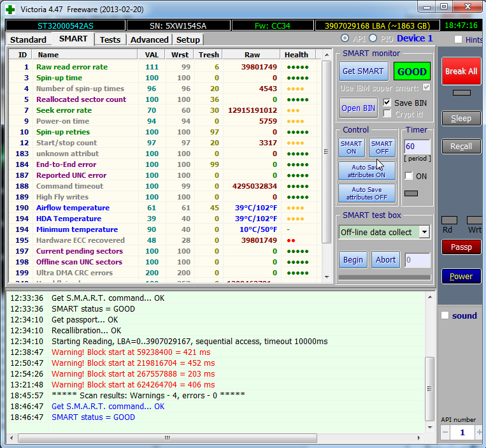
Task: Click the Sleep button
Action: (461, 118)
